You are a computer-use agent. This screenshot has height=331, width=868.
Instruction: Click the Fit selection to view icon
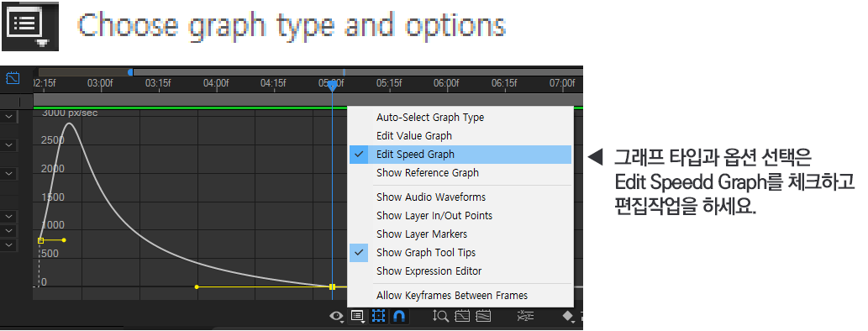pyautogui.click(x=462, y=316)
